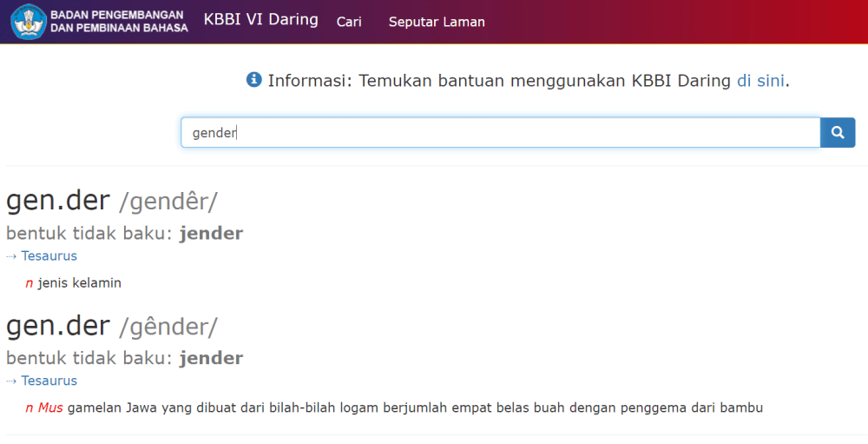The width and height of the screenshot is (868, 444).
Task: Open the Seputar Laman menu
Action: [x=437, y=22]
